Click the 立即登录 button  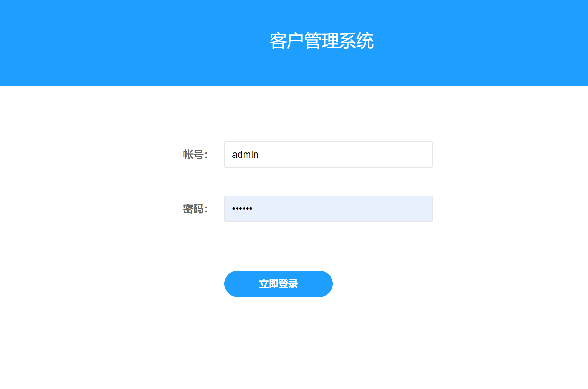point(278,284)
